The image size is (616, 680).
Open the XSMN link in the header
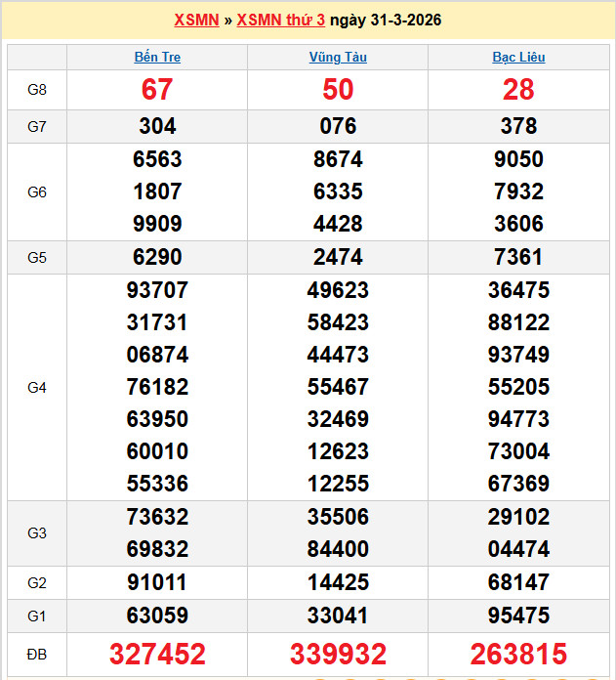click(x=196, y=20)
